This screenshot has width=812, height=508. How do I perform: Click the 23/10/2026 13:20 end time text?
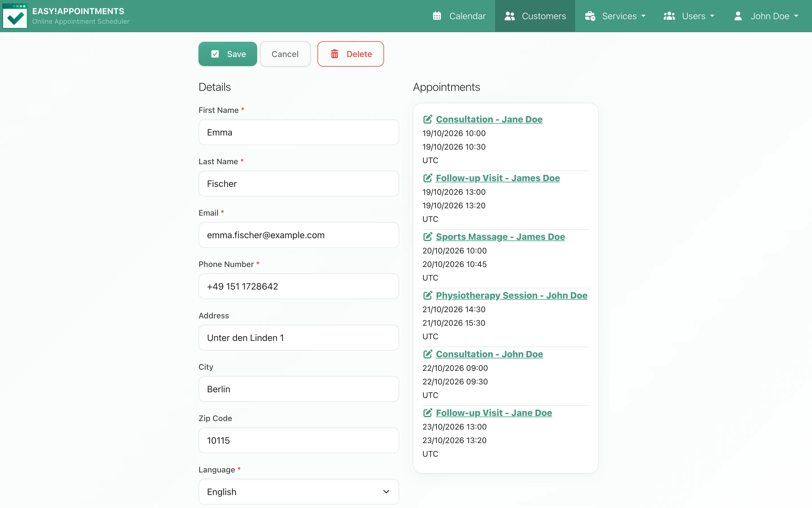(x=454, y=440)
